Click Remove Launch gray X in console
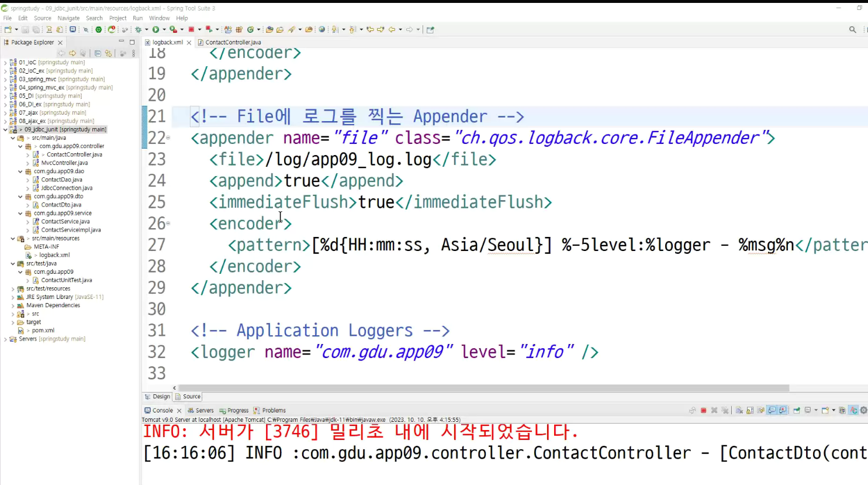The image size is (868, 485). point(714,410)
